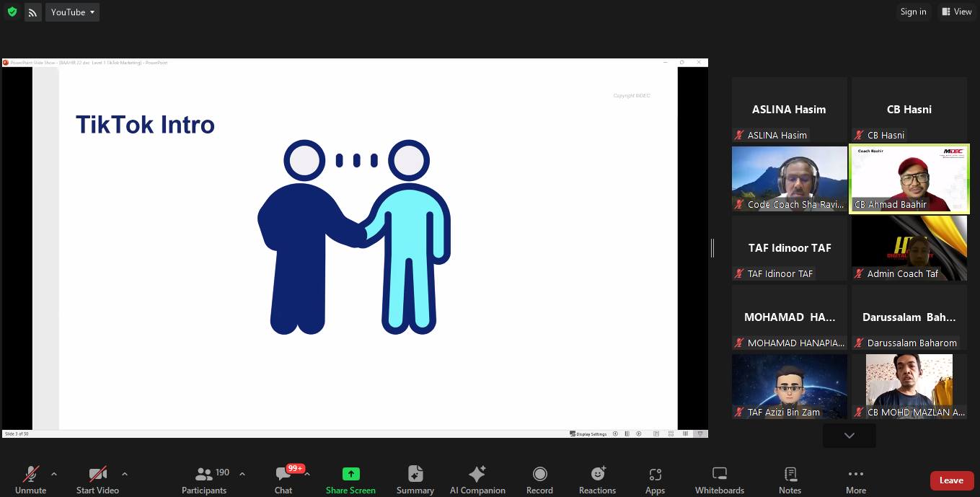Viewport: 980px width, 497px height.
Task: Click the live stream broadcast icon
Action: (x=33, y=12)
